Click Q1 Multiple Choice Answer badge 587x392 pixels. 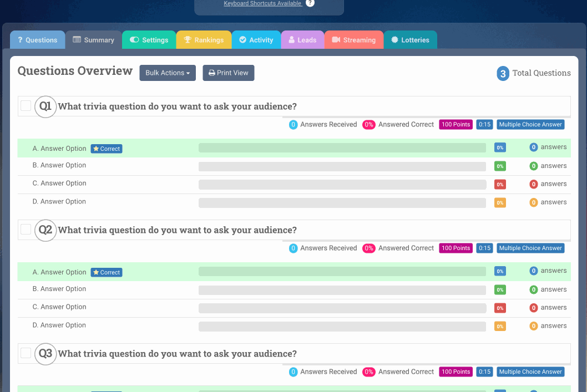point(530,125)
